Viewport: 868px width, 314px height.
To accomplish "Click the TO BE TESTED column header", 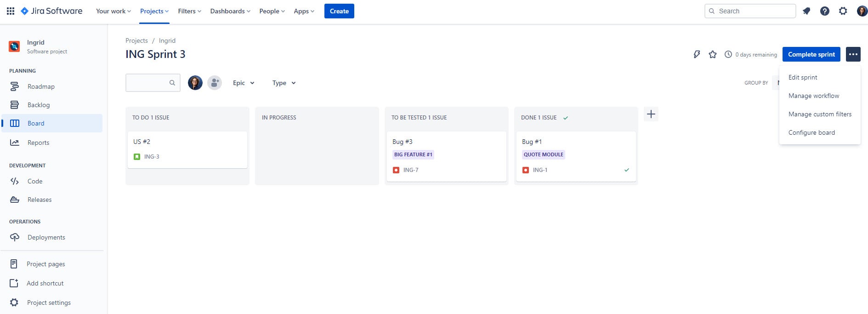I will point(419,118).
